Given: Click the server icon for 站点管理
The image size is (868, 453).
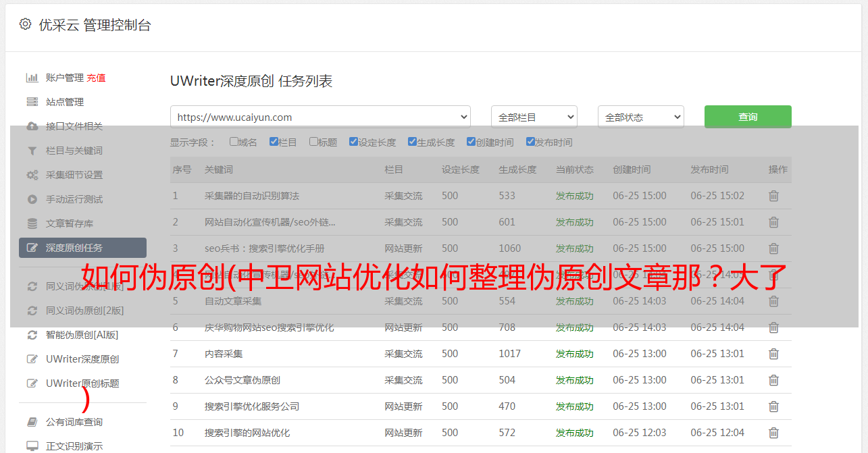Looking at the screenshot, I should coord(32,102).
